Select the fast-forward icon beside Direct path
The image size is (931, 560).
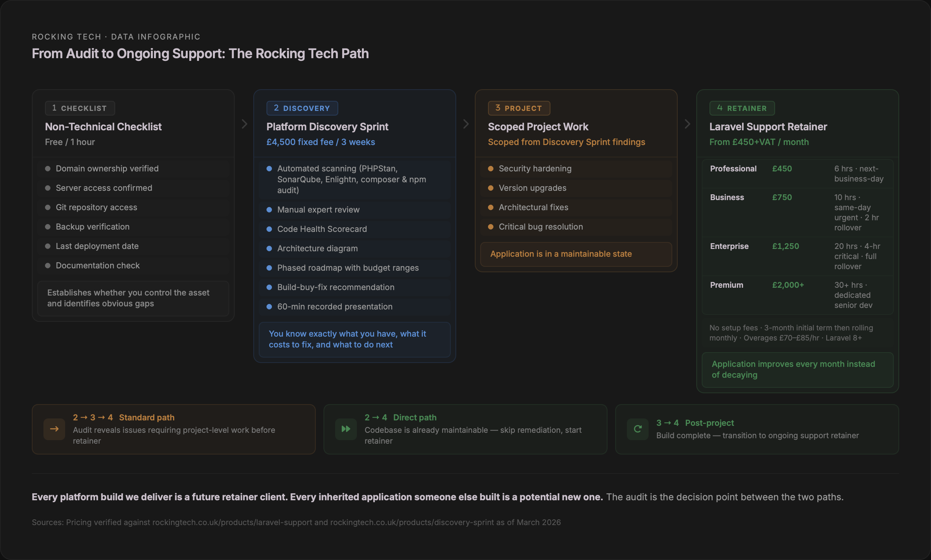pos(346,429)
